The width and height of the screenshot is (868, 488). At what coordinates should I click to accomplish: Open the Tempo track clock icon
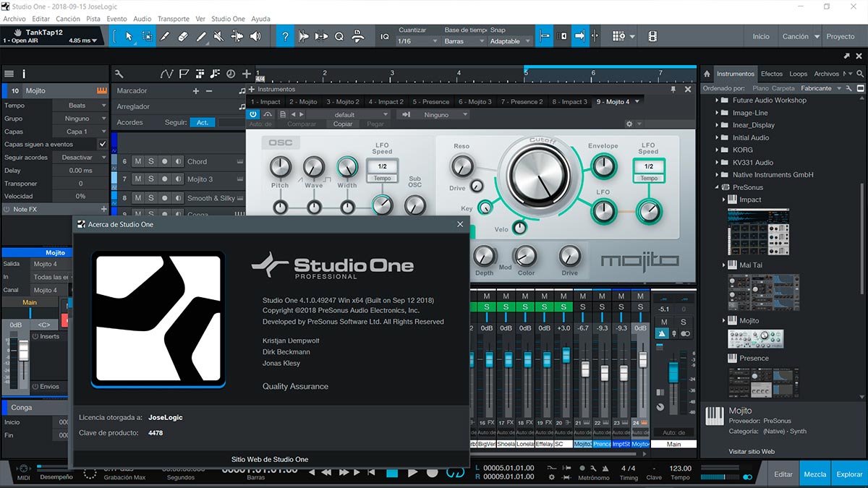coord(231,74)
